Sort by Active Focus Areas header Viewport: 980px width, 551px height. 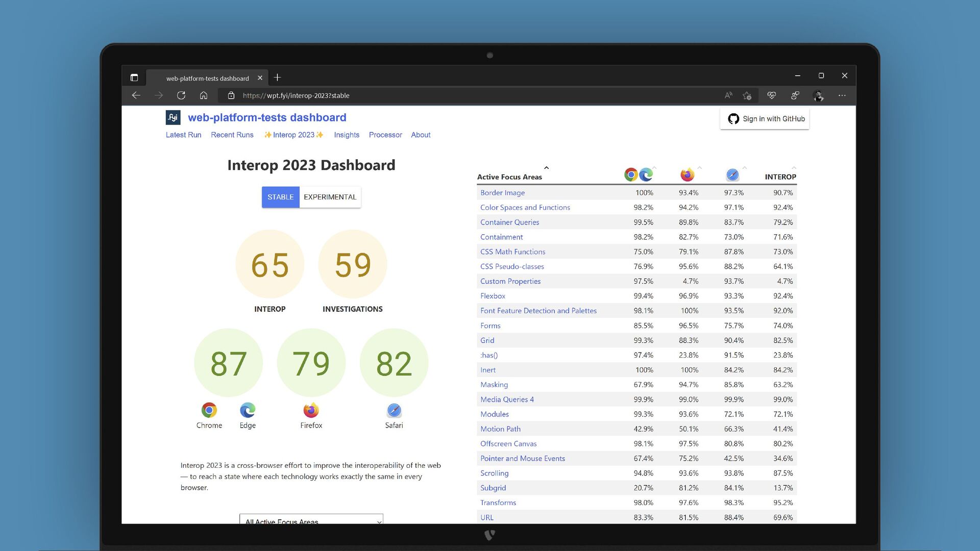click(x=509, y=177)
